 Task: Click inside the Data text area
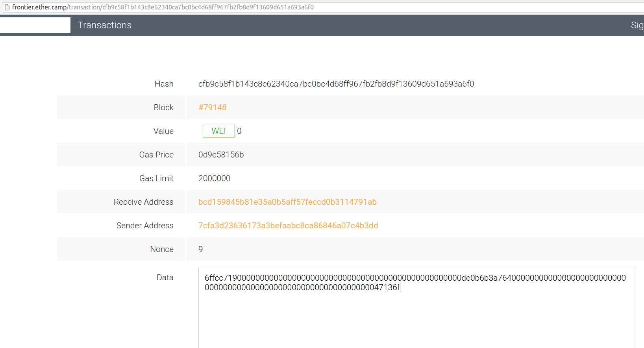tap(416, 315)
